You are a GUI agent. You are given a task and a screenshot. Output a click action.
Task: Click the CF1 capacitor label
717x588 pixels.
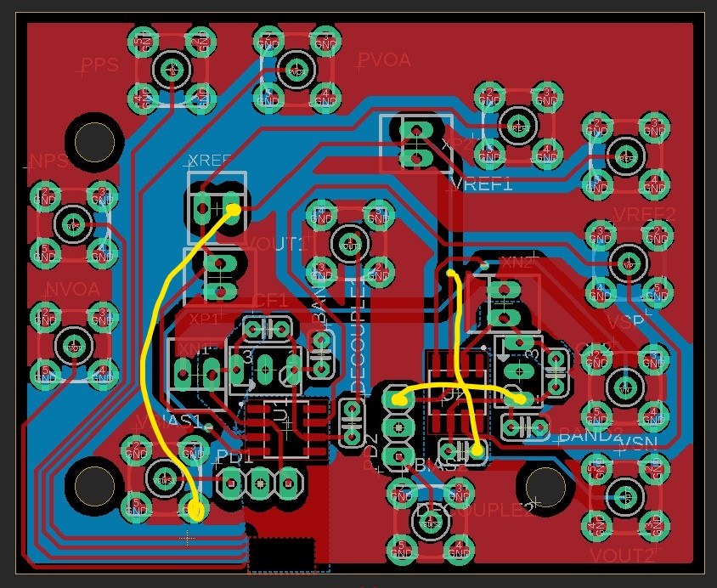[x=271, y=301]
